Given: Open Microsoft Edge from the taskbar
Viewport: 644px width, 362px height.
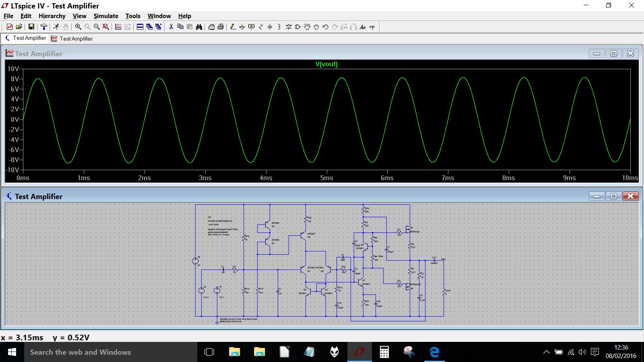Looking at the screenshot, I should point(434,352).
